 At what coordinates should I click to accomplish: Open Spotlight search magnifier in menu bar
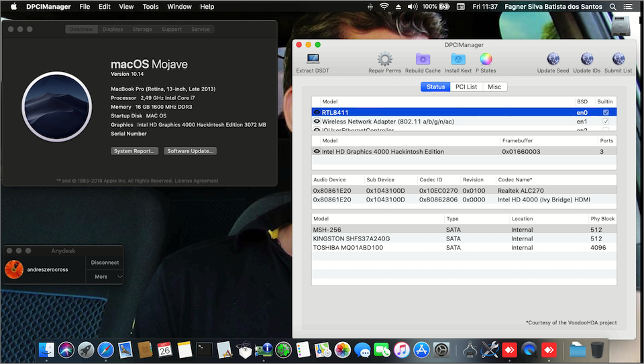point(612,7)
